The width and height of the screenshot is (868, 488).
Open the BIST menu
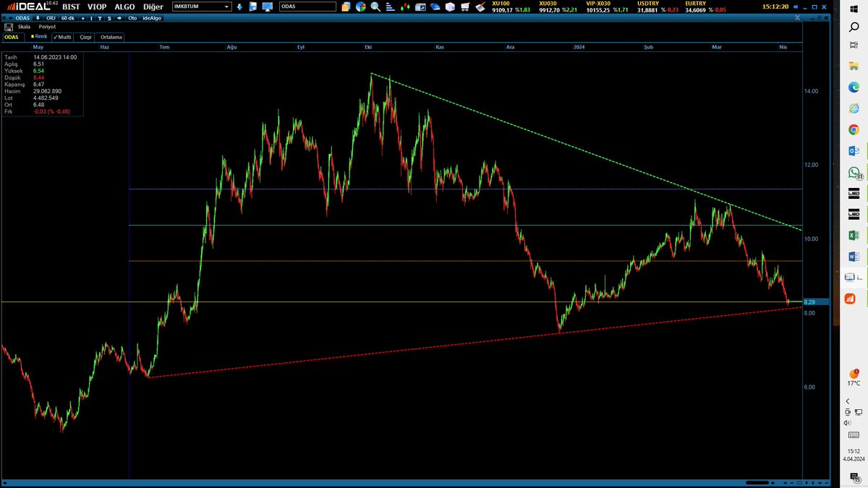[x=71, y=7]
